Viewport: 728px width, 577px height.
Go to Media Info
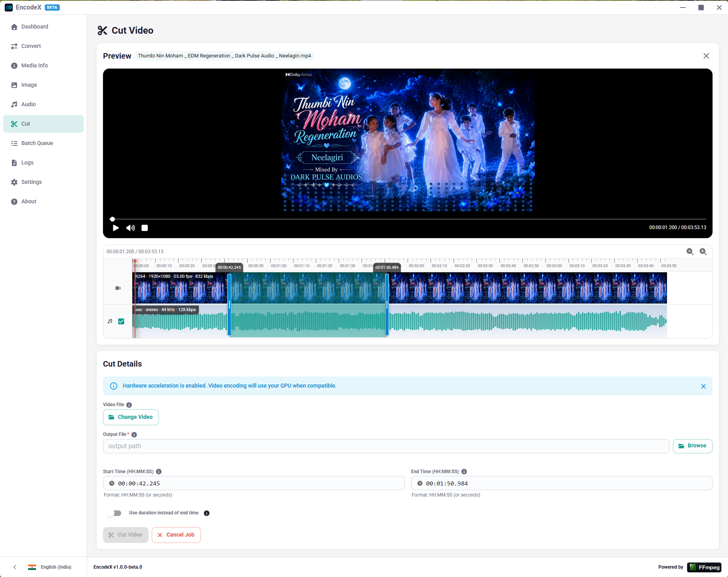43,65
